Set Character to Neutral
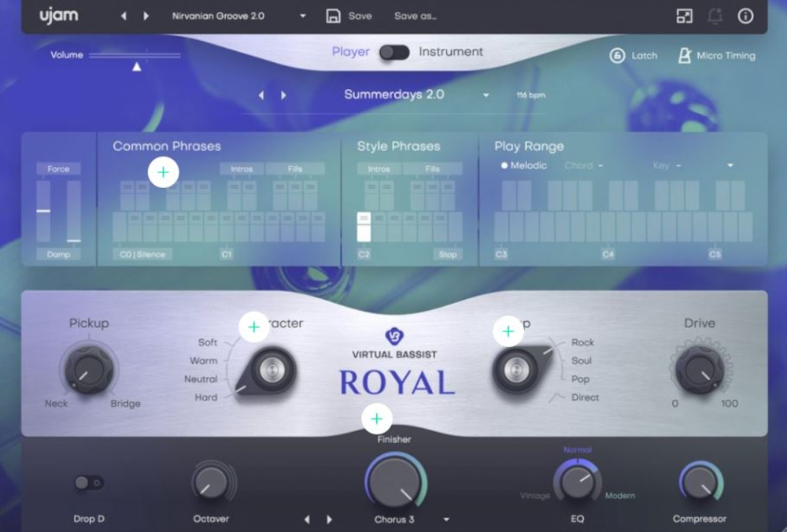This screenshot has width=787, height=532. tap(201, 379)
